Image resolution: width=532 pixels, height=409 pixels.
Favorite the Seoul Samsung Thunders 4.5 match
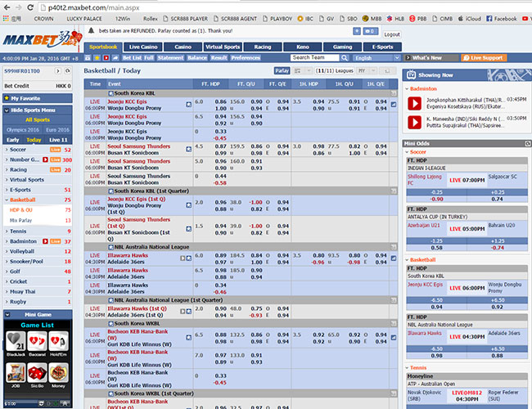[188, 149]
